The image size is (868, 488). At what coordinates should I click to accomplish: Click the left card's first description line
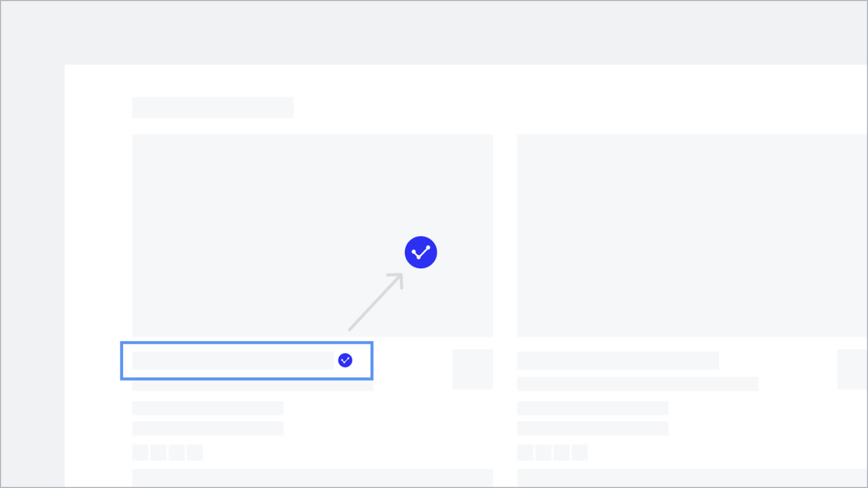click(x=208, y=408)
